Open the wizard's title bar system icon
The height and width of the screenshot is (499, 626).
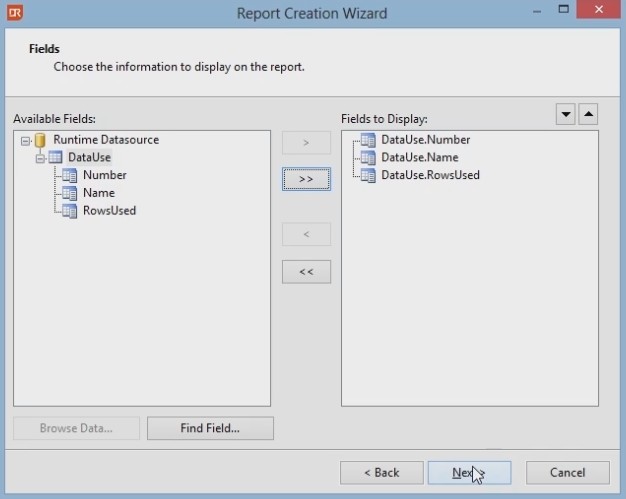point(15,13)
